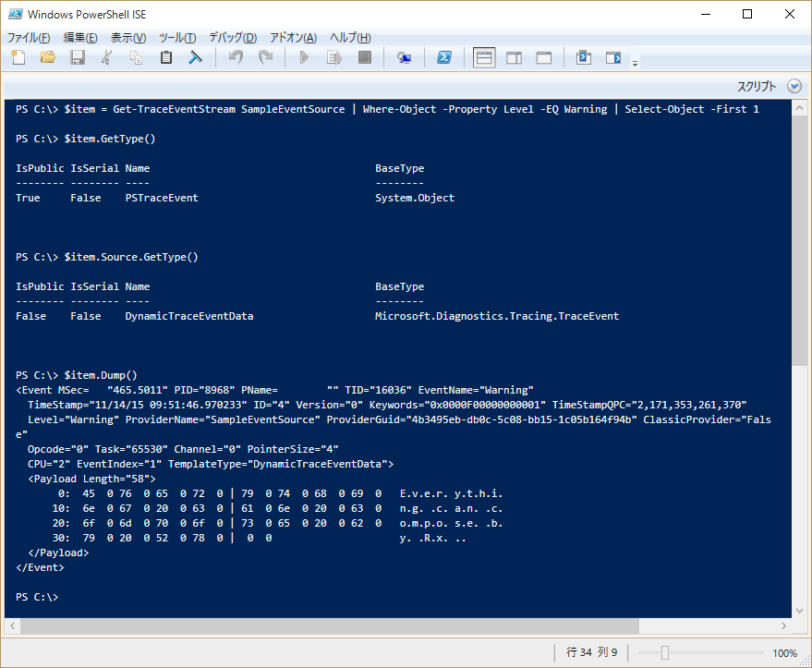
Task: Undo last action arrow
Action: click(236, 57)
